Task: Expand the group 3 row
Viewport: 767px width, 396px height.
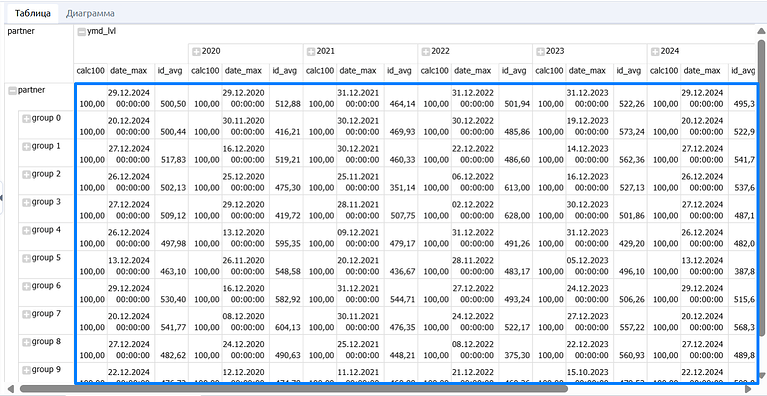Action: click(x=26, y=202)
